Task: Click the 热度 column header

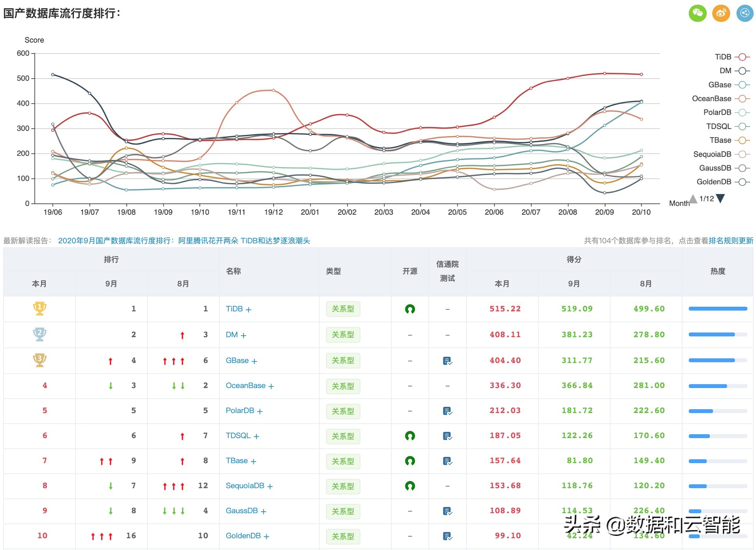Action: point(718,271)
